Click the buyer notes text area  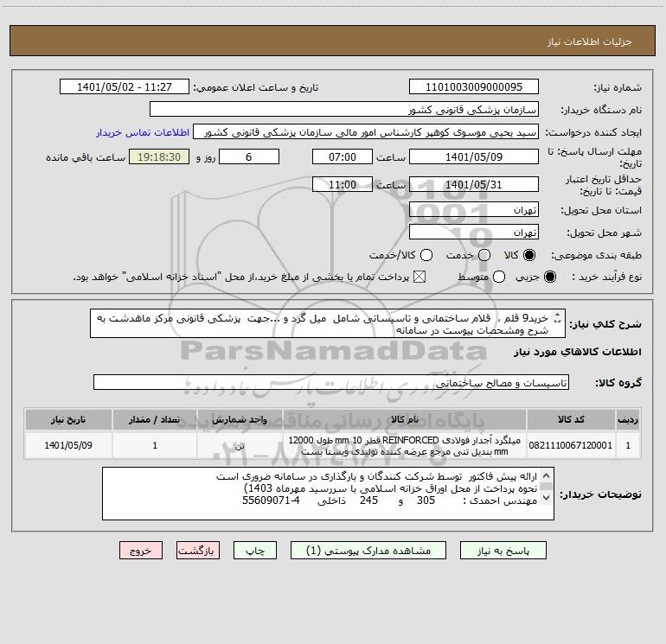328,494
